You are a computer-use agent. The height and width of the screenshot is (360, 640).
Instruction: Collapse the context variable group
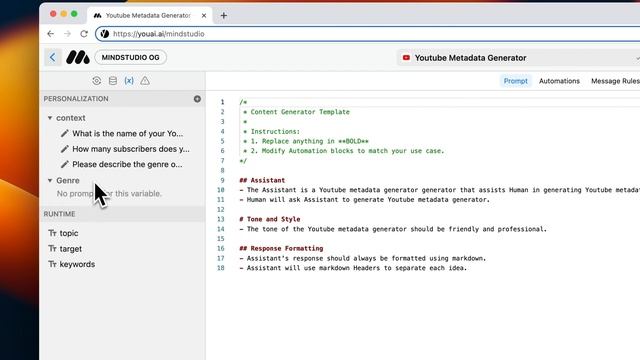(x=50, y=118)
